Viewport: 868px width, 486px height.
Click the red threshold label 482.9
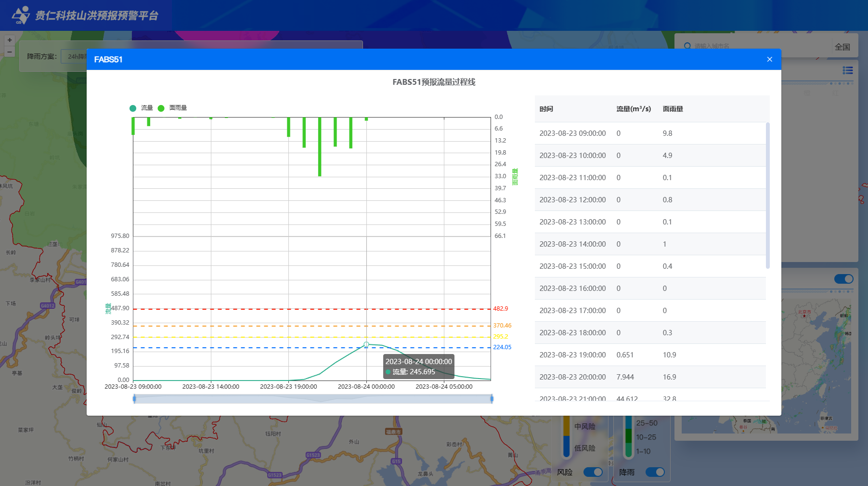[x=500, y=309]
